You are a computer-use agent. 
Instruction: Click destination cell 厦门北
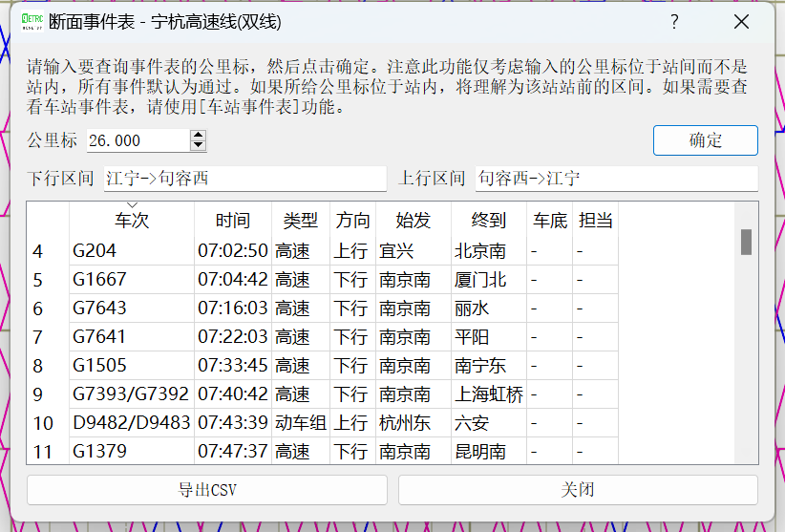(489, 279)
